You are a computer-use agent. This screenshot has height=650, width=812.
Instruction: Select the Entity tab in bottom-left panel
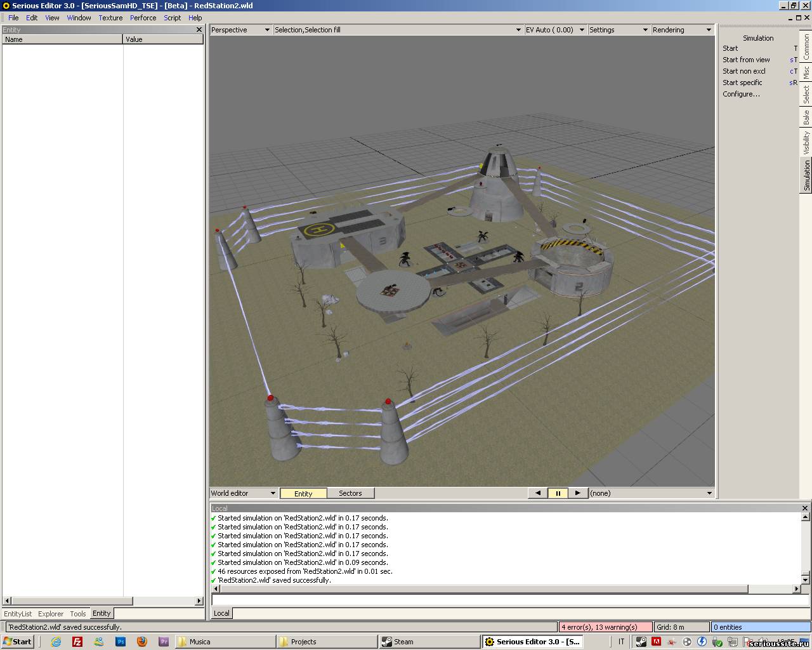pyautogui.click(x=101, y=613)
